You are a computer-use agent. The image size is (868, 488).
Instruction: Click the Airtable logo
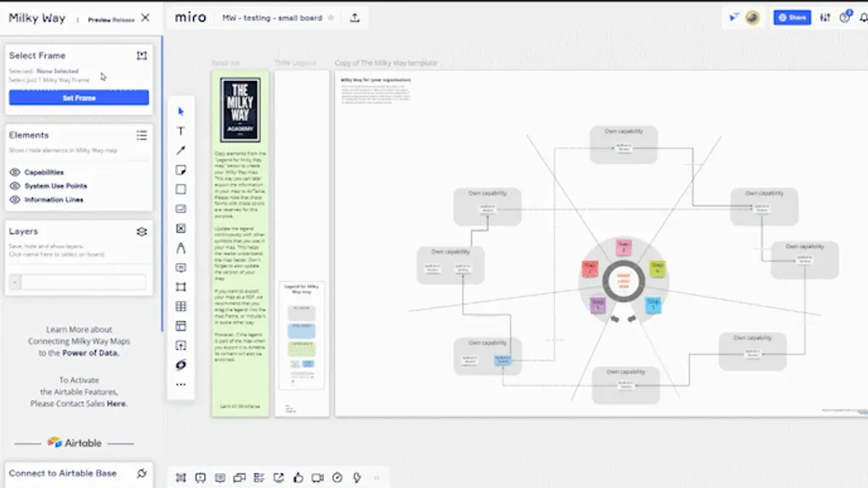tap(75, 442)
